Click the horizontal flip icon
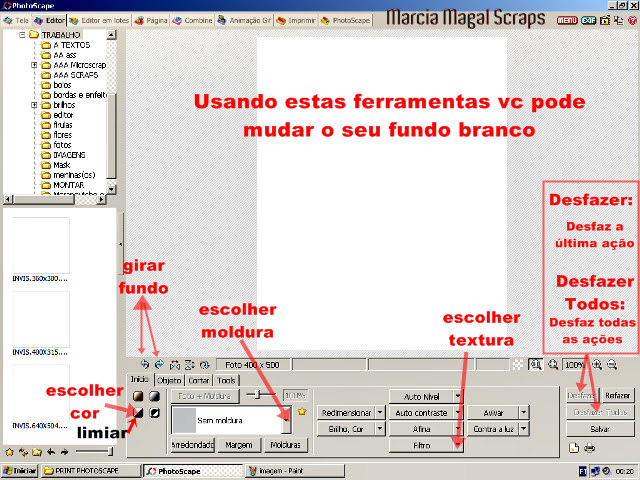 coord(175,364)
